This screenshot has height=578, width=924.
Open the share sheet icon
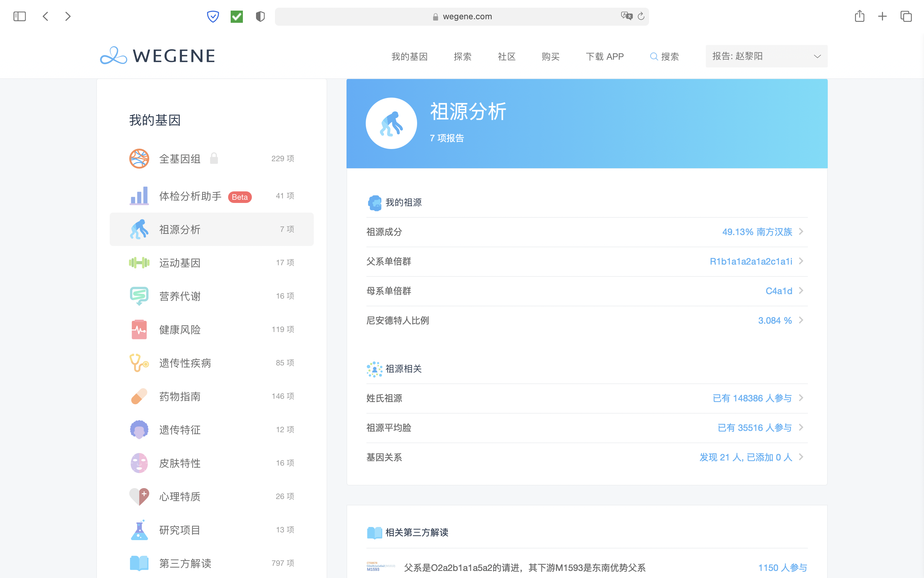pyautogui.click(x=860, y=16)
